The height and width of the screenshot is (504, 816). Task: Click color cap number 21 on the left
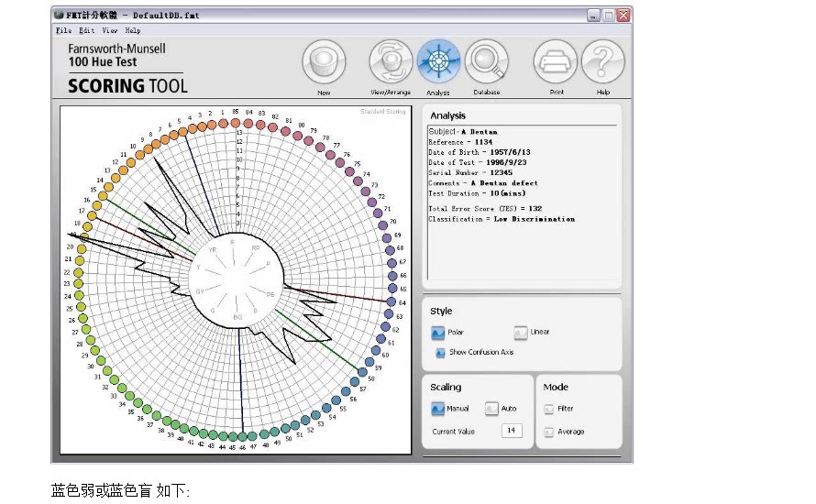pyautogui.click(x=80, y=260)
